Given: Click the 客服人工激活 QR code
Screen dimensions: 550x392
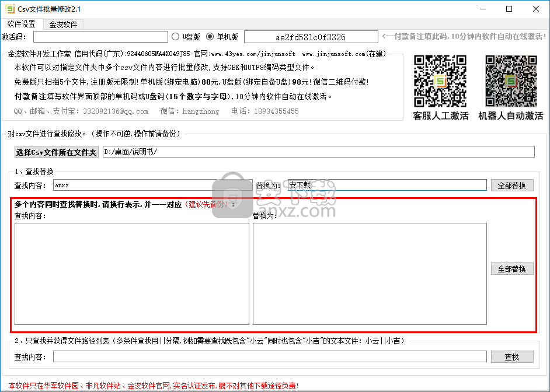Looking at the screenshot, I should (440, 81).
